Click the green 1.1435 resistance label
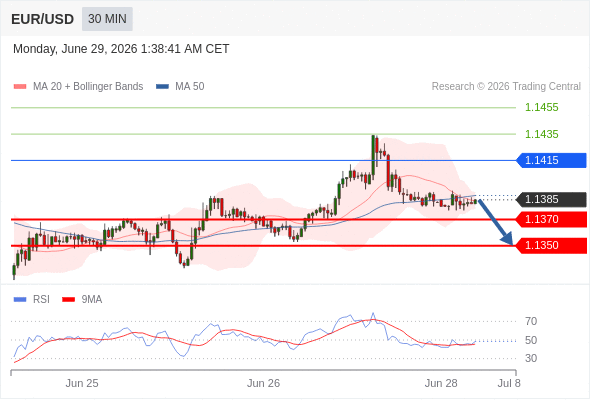 (541, 134)
